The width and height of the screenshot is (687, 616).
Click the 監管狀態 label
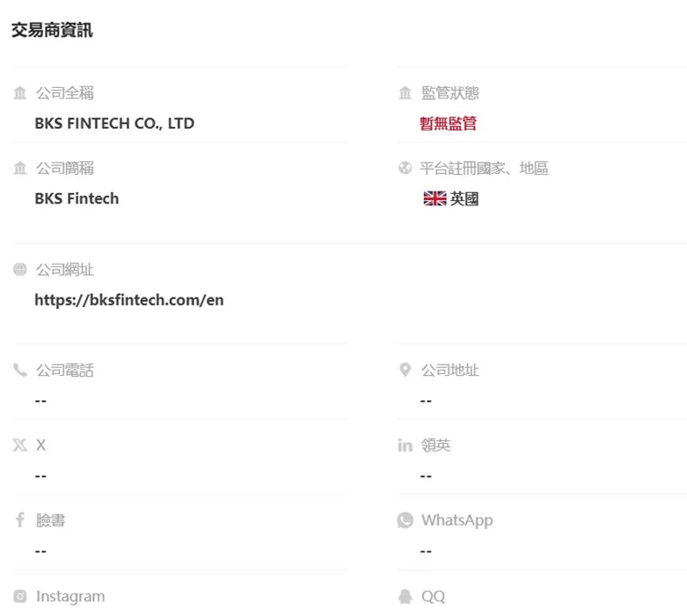tap(450, 93)
